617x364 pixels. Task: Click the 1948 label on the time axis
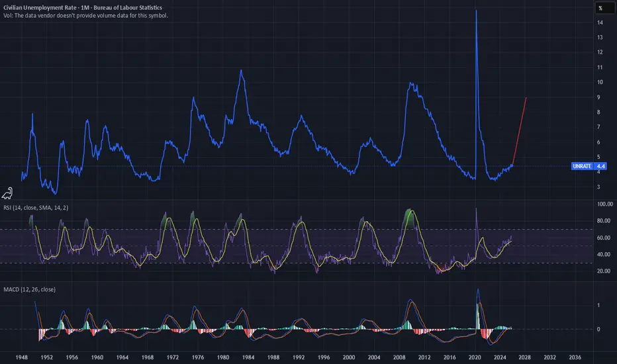[22, 355]
